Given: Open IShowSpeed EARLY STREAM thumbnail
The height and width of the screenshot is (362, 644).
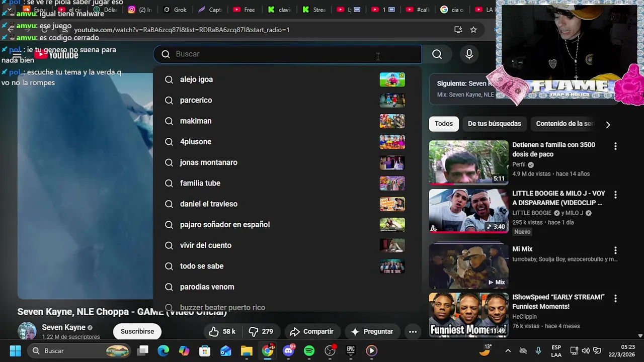Looking at the screenshot, I should point(468,315).
